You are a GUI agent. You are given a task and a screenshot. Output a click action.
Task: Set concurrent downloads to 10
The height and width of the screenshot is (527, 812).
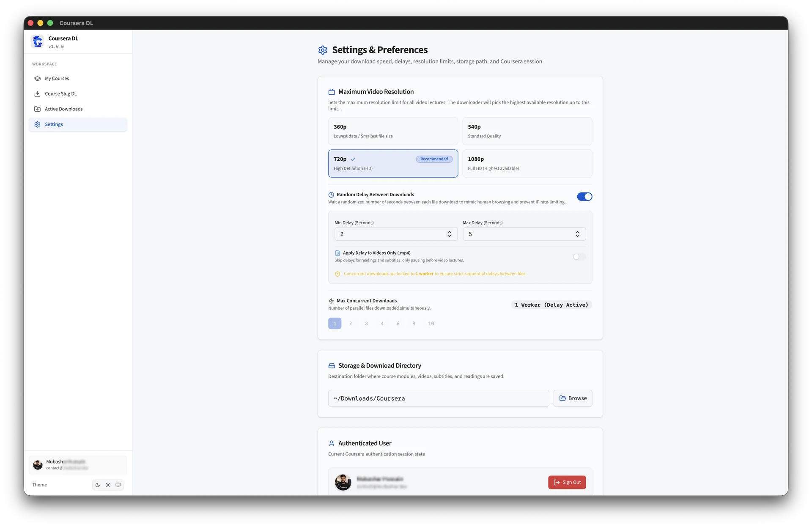pyautogui.click(x=431, y=324)
